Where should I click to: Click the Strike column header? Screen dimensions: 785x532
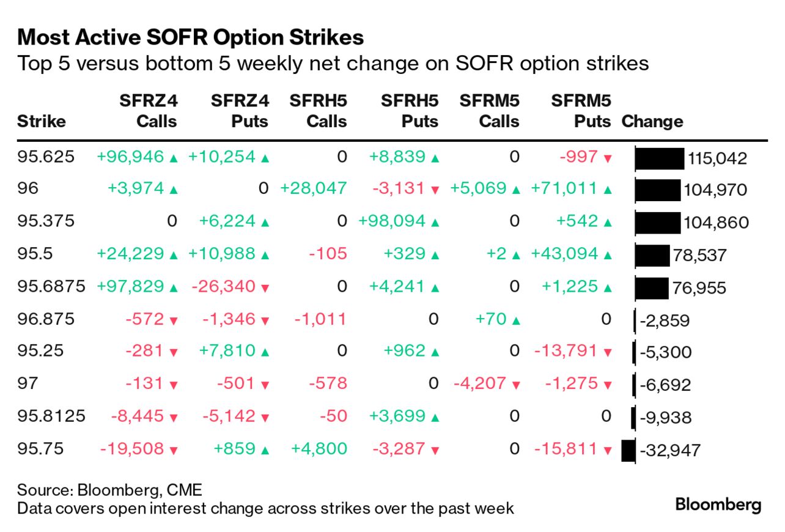pyautogui.click(x=41, y=121)
